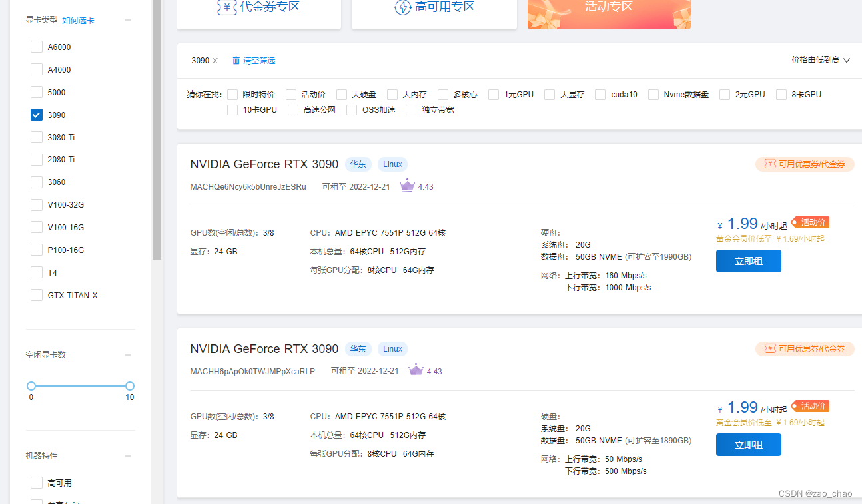Screen dimensions: 862x504
Task: Enable the 多核心 quick filter
Action: coord(443,95)
